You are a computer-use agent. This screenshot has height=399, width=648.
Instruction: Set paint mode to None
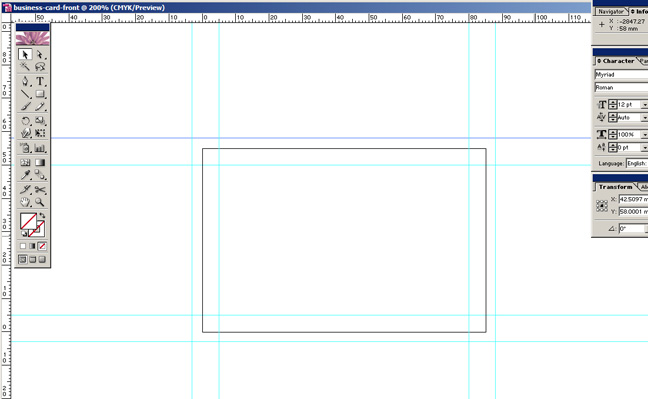(x=42, y=246)
